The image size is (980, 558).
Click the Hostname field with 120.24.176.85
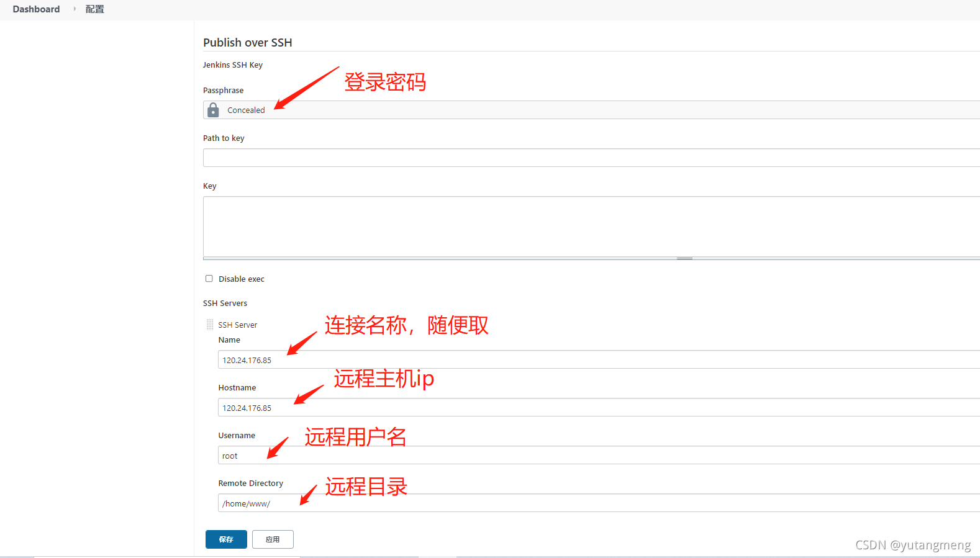tap(599, 407)
